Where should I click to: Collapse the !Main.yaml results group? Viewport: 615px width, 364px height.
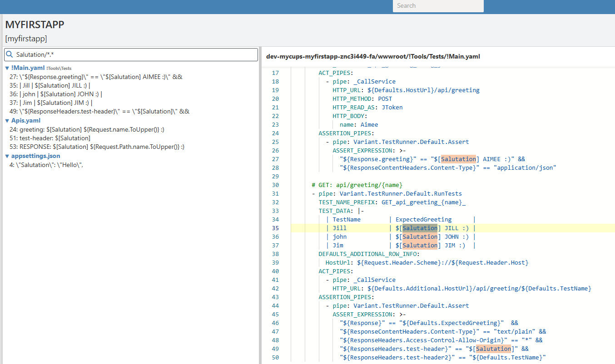coord(7,68)
